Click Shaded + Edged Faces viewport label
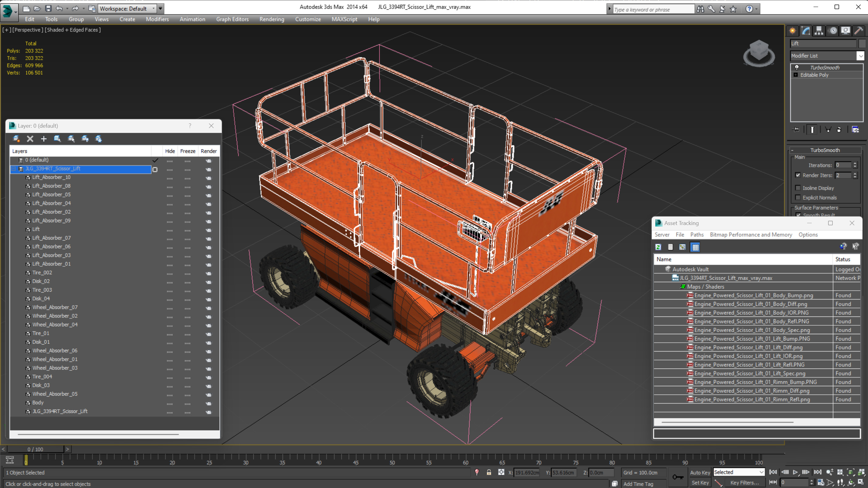This screenshot has width=868, height=488. pos(72,29)
